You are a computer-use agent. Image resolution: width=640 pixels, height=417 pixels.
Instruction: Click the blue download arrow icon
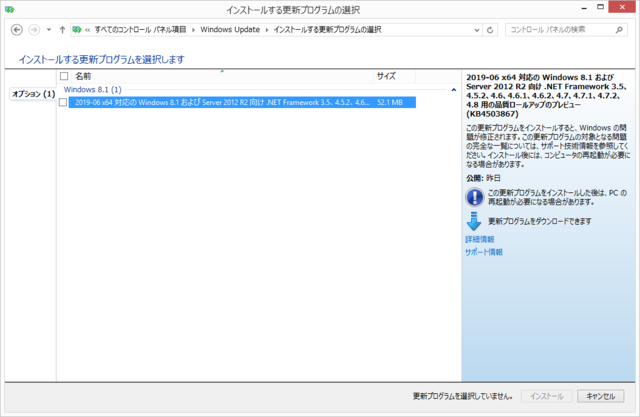[x=474, y=221]
